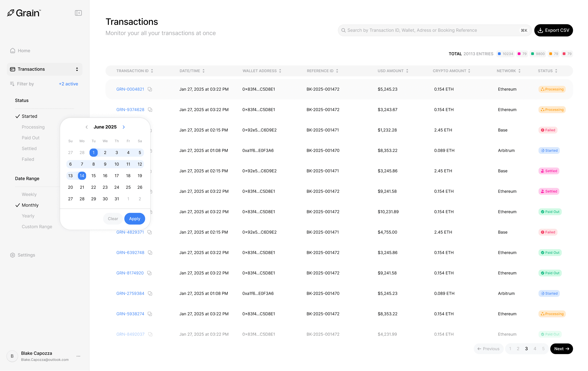Open Settings gear in sidebar

(x=13, y=255)
